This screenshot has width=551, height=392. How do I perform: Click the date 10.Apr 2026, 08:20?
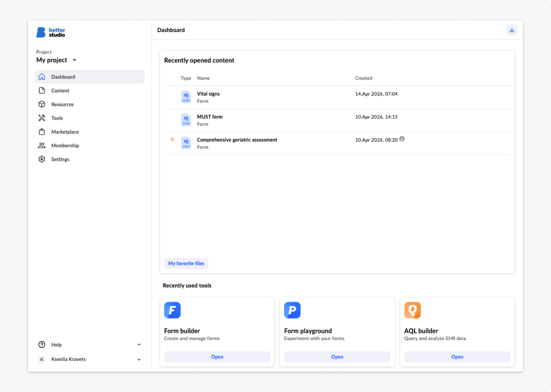[376, 140]
